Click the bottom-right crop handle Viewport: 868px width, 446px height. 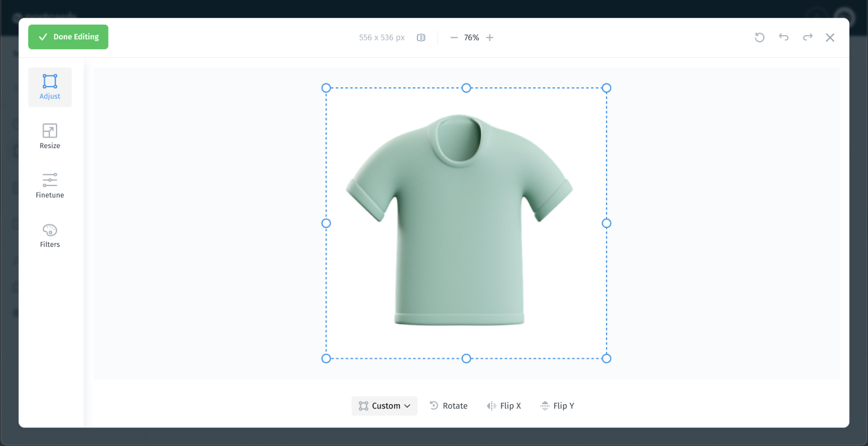(x=606, y=358)
